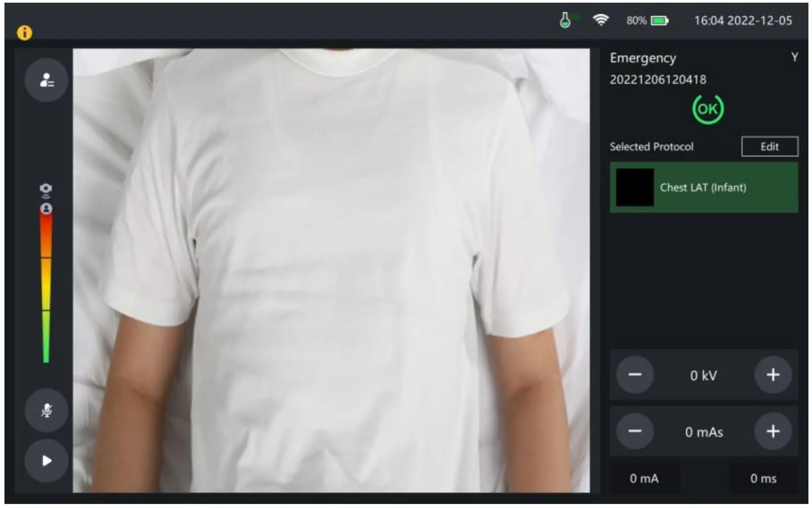Screen dimensions: 812x508
Task: Toggle the microphone mute
Action: (x=46, y=410)
